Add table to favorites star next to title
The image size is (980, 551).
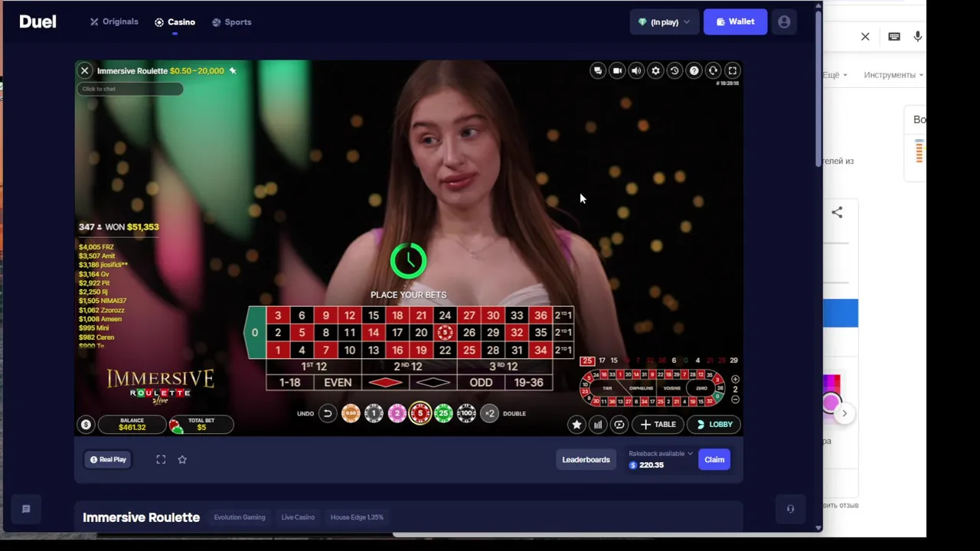pyautogui.click(x=233, y=70)
